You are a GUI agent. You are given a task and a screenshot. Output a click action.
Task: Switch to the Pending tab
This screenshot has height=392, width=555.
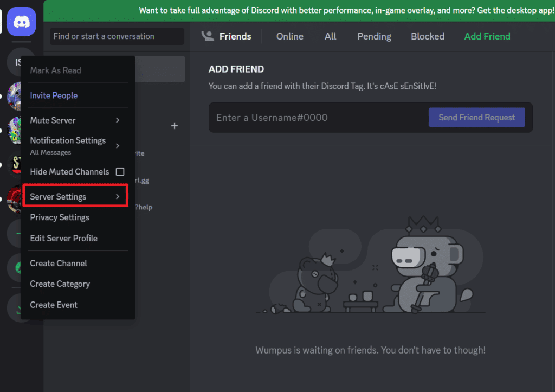point(374,36)
